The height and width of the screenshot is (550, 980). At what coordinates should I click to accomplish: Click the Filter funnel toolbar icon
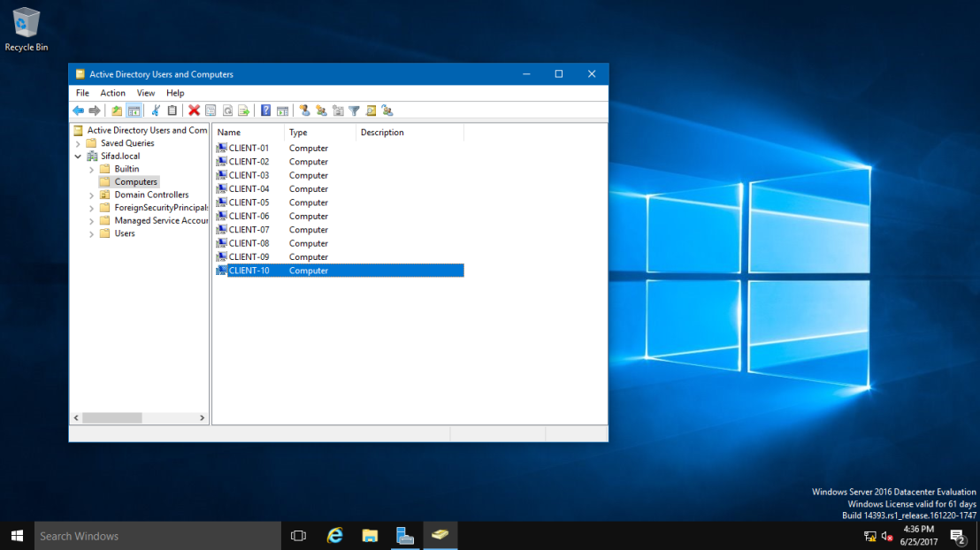pyautogui.click(x=355, y=111)
